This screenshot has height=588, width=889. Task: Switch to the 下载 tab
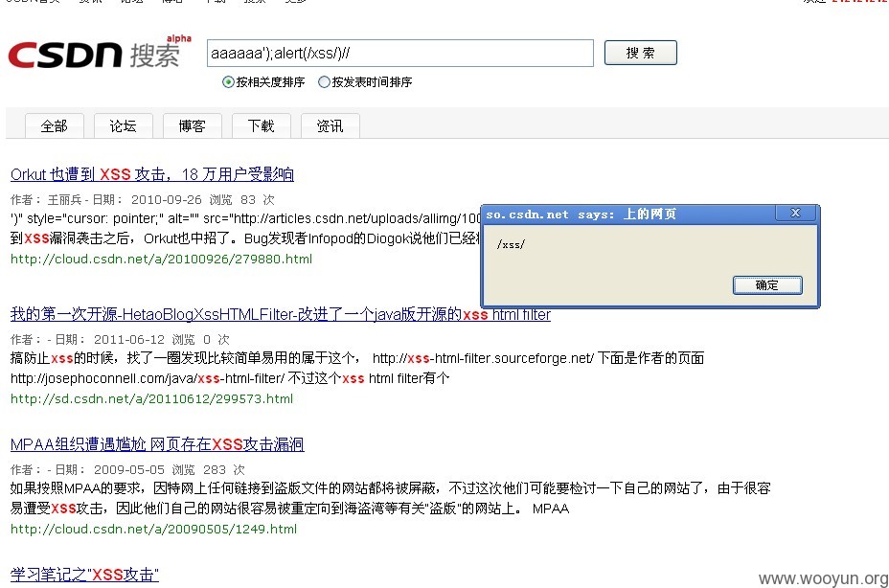[x=262, y=125]
